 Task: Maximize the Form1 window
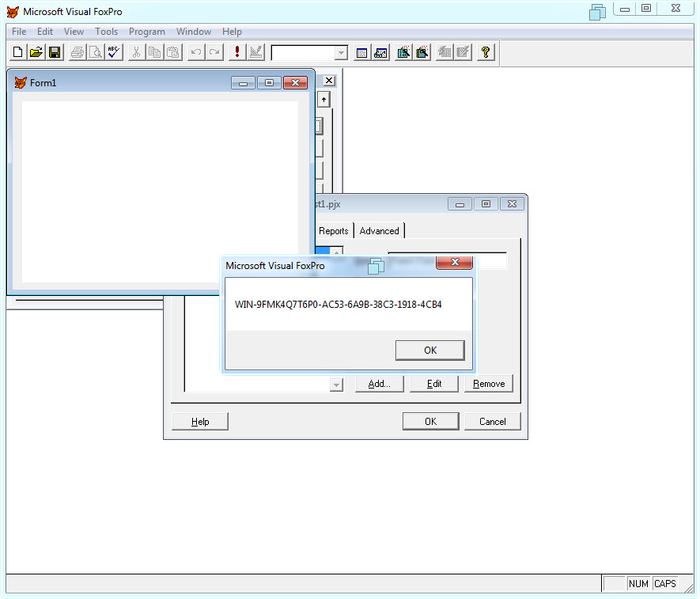pyautogui.click(x=269, y=83)
